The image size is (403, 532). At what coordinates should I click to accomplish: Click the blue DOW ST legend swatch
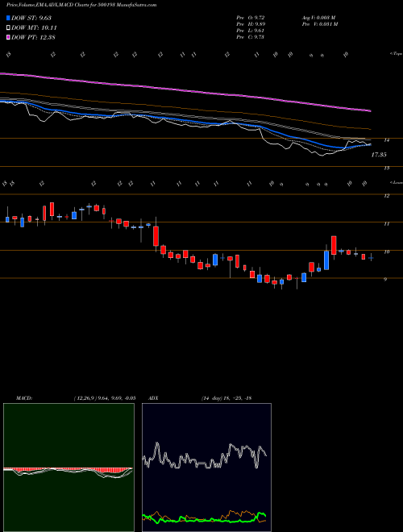click(9, 18)
